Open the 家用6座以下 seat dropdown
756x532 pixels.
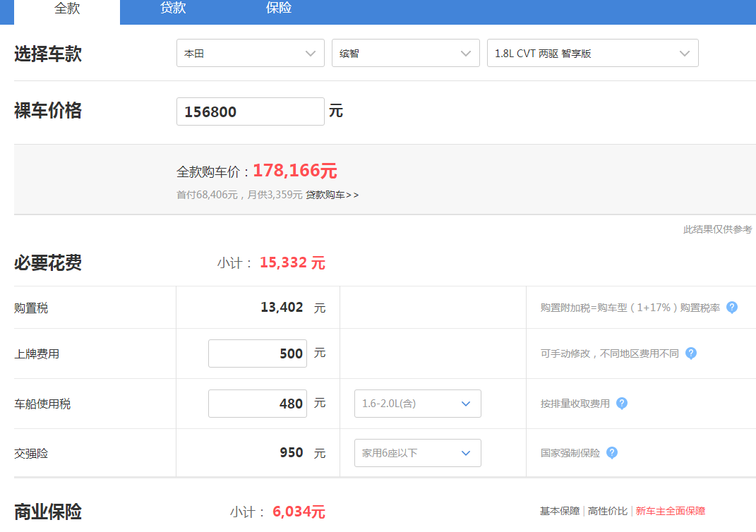point(418,453)
